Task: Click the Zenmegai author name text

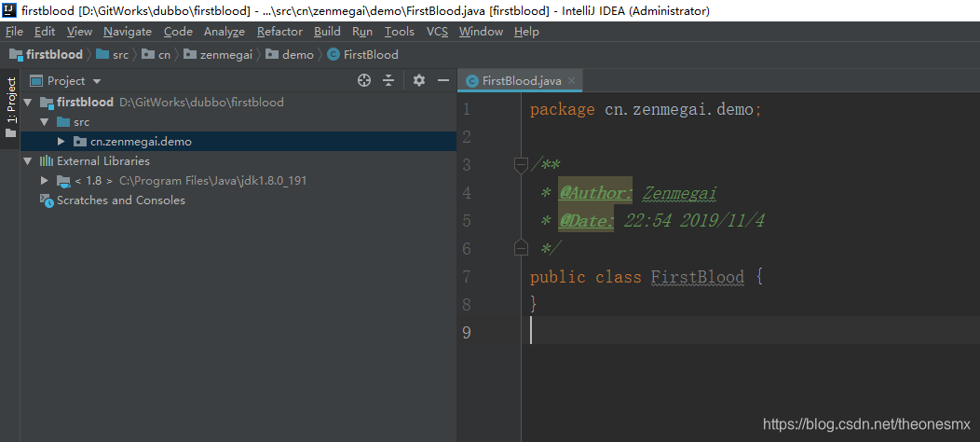Action: pyautogui.click(x=679, y=193)
